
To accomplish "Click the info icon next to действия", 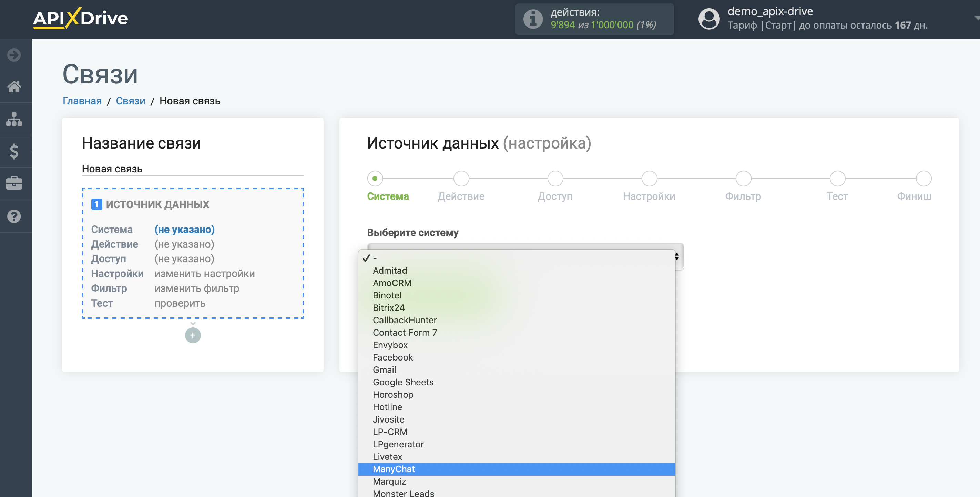I will (533, 19).
